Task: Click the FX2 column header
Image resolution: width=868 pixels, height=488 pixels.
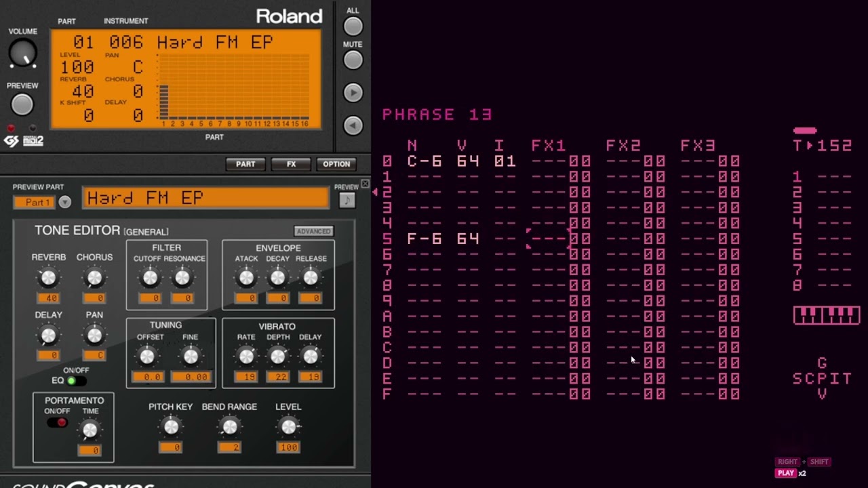Action: click(623, 146)
